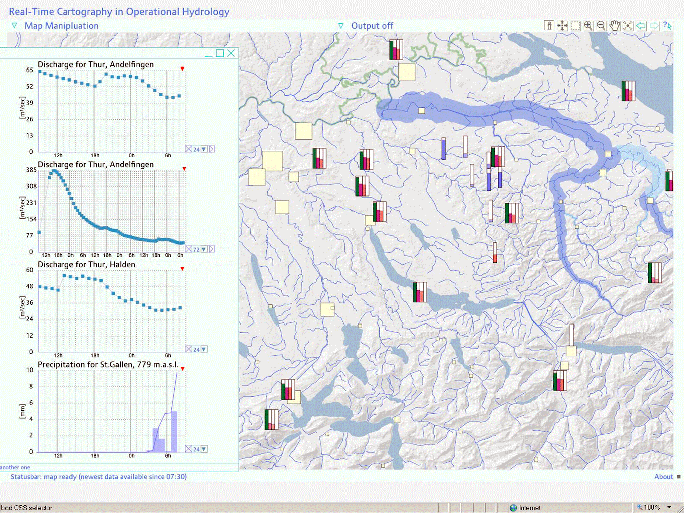Maximize the charts panel window

[x=221, y=54]
